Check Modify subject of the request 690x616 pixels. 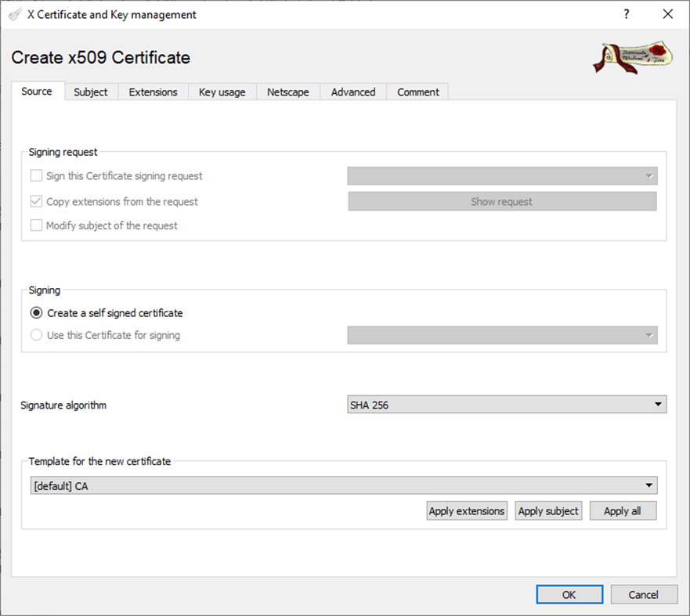[35, 226]
